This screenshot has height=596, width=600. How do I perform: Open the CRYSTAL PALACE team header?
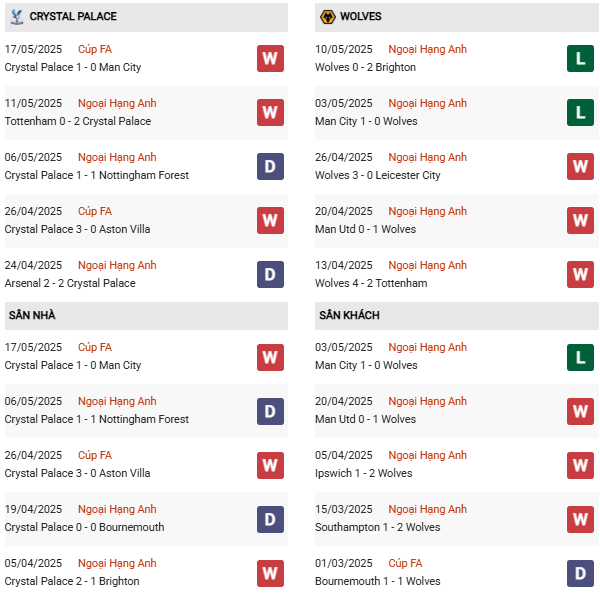pyautogui.click(x=73, y=17)
